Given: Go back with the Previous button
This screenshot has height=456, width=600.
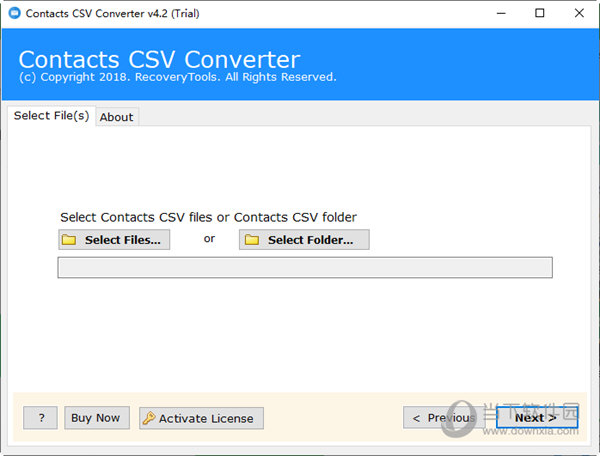Looking at the screenshot, I should click(444, 418).
